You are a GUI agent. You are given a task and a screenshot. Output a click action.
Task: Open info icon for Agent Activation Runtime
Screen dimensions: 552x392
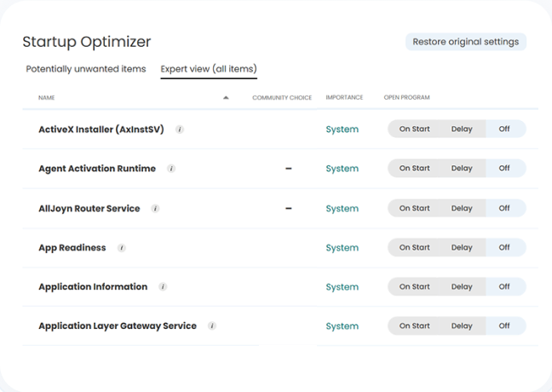[x=171, y=169]
